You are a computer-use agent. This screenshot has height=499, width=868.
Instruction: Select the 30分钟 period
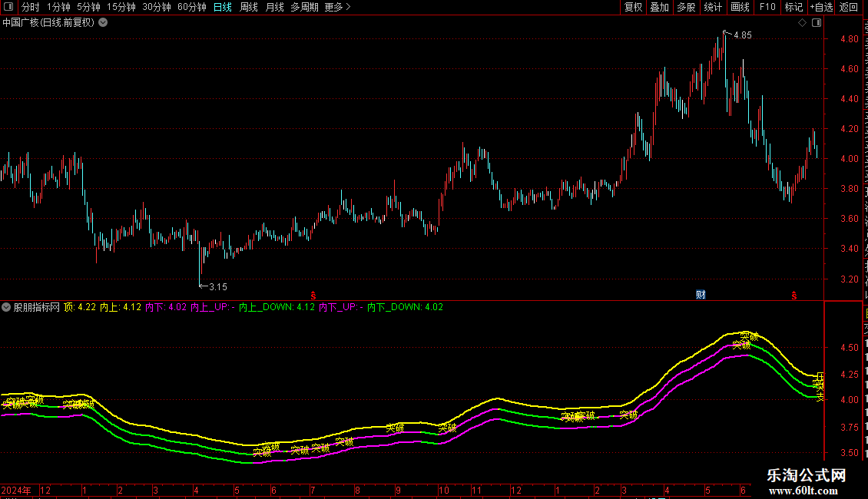pyautogui.click(x=156, y=7)
